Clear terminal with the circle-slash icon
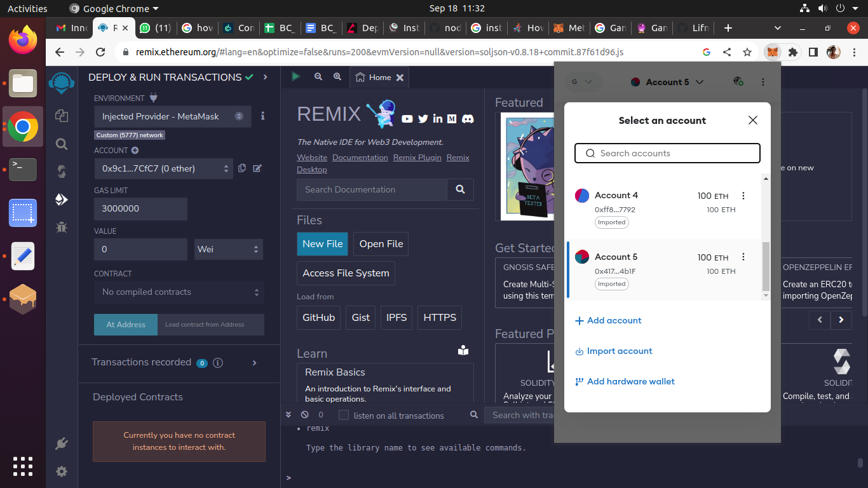This screenshot has height=488, width=868. click(304, 415)
